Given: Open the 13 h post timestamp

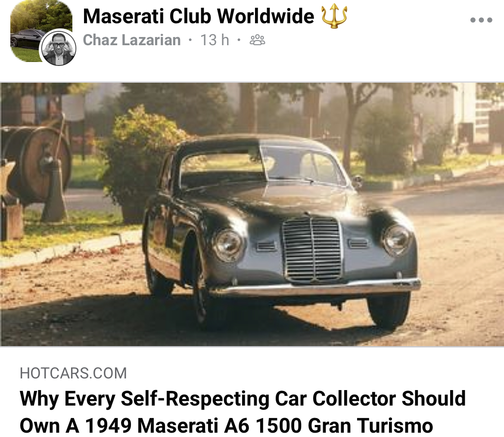Looking at the screenshot, I should coord(215,40).
